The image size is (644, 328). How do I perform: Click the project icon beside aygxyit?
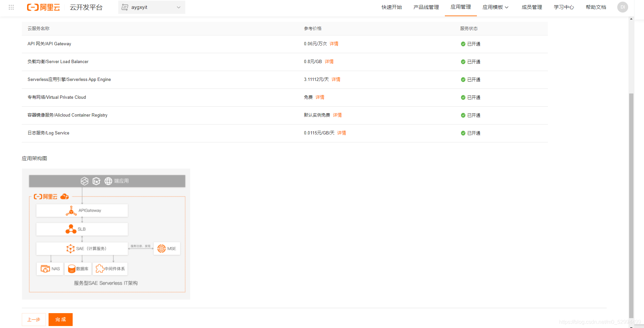click(x=125, y=7)
